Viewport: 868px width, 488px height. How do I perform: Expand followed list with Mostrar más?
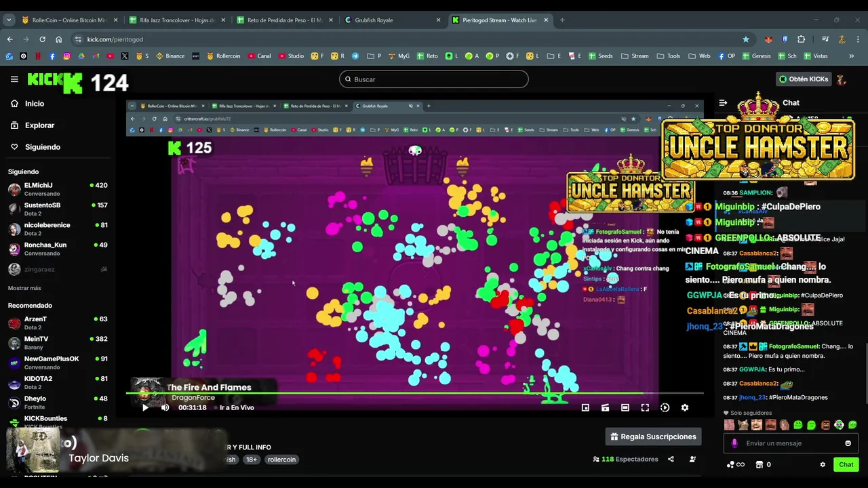pyautogui.click(x=24, y=288)
